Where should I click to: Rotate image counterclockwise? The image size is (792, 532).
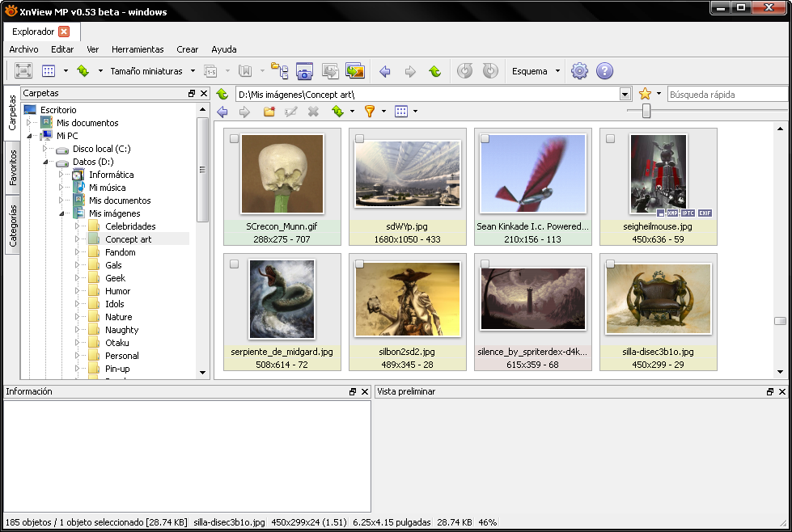464,70
